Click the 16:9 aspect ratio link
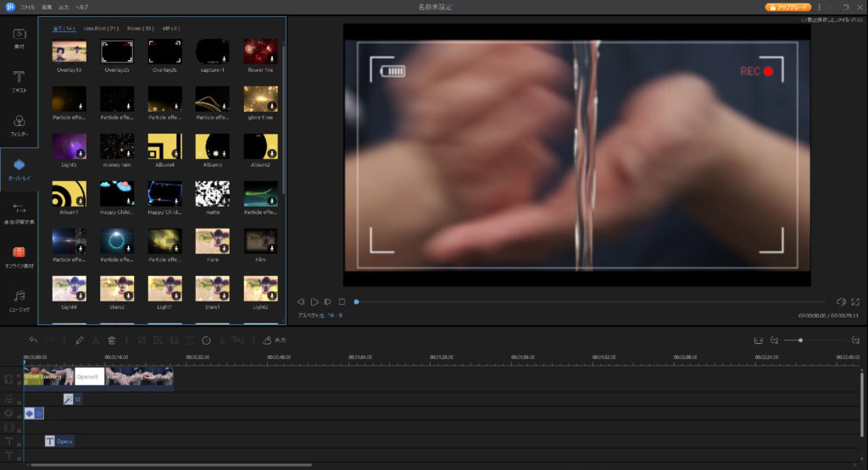 point(335,315)
